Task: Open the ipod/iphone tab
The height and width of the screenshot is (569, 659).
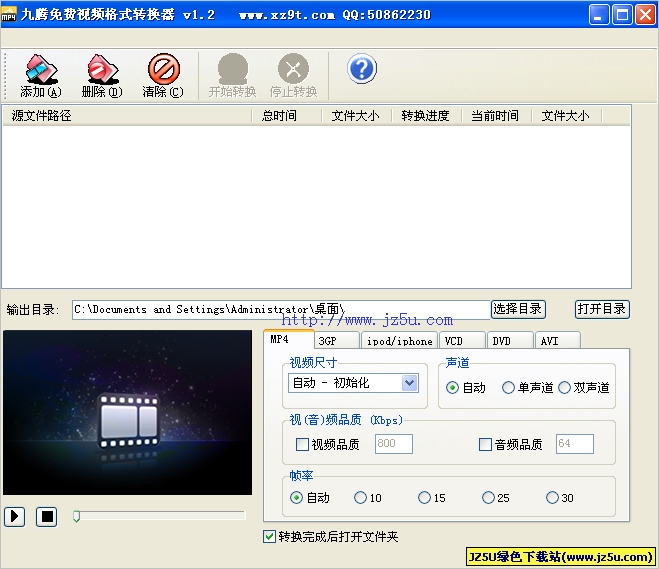Action: click(x=399, y=341)
